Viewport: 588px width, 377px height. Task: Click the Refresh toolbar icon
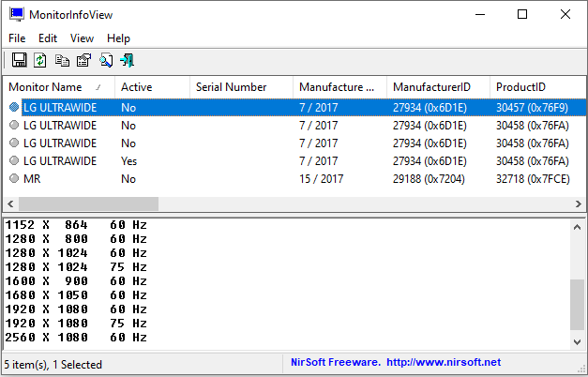(x=40, y=61)
